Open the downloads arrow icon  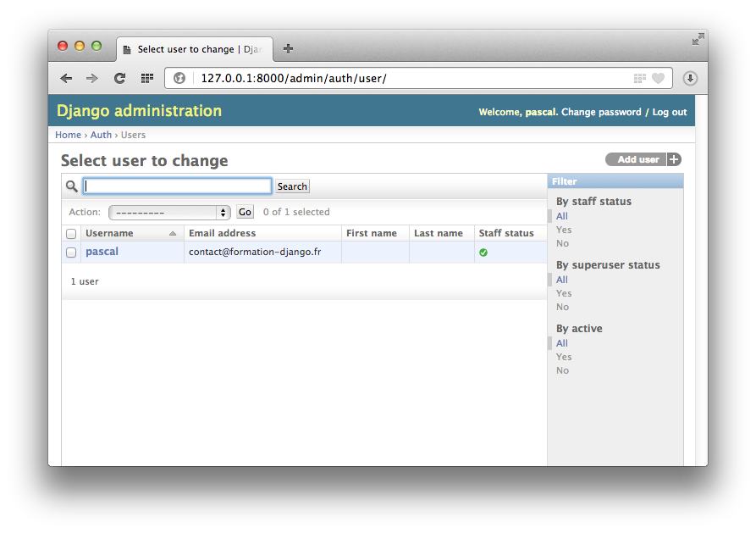690,78
